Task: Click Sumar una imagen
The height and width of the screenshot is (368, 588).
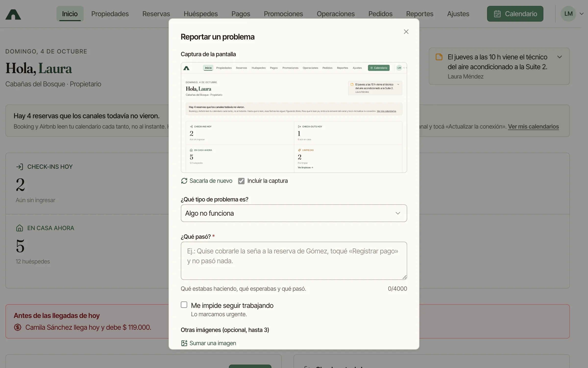Action: pos(213,343)
